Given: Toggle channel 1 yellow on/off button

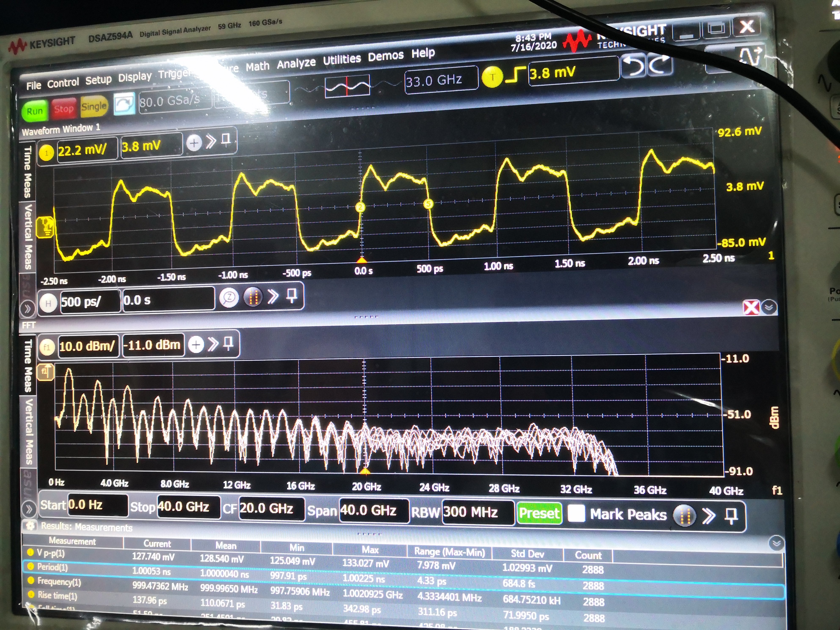Looking at the screenshot, I should click(x=46, y=153).
